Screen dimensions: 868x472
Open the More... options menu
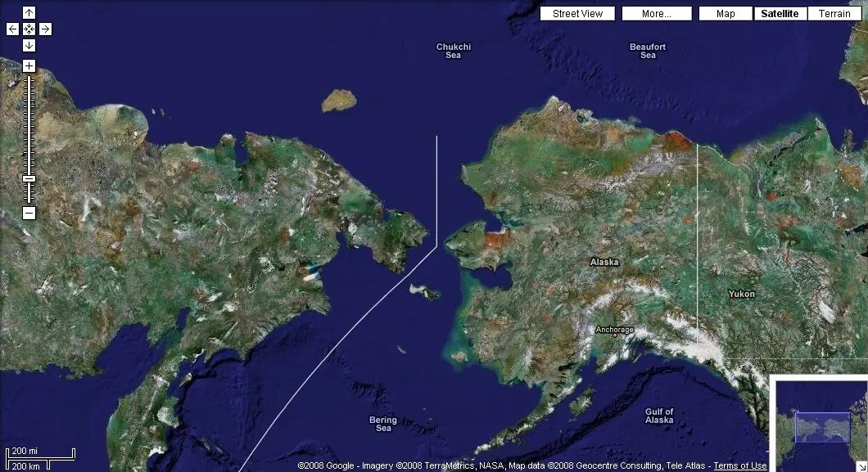coord(656,14)
